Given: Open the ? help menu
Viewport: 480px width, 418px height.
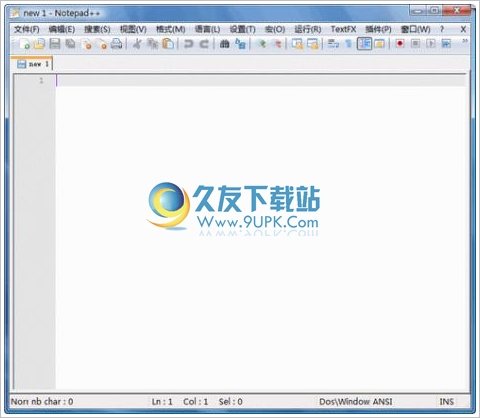Looking at the screenshot, I should pos(442,29).
